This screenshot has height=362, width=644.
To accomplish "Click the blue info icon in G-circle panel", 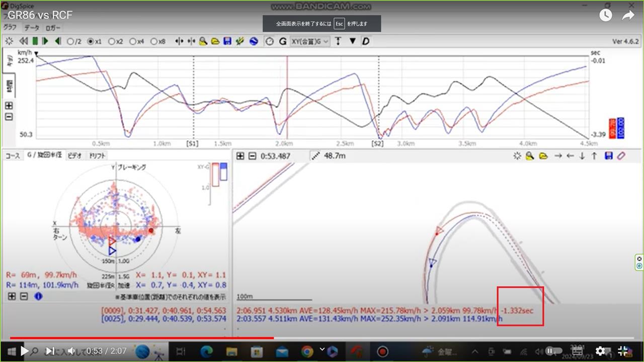I will pyautogui.click(x=38, y=296).
